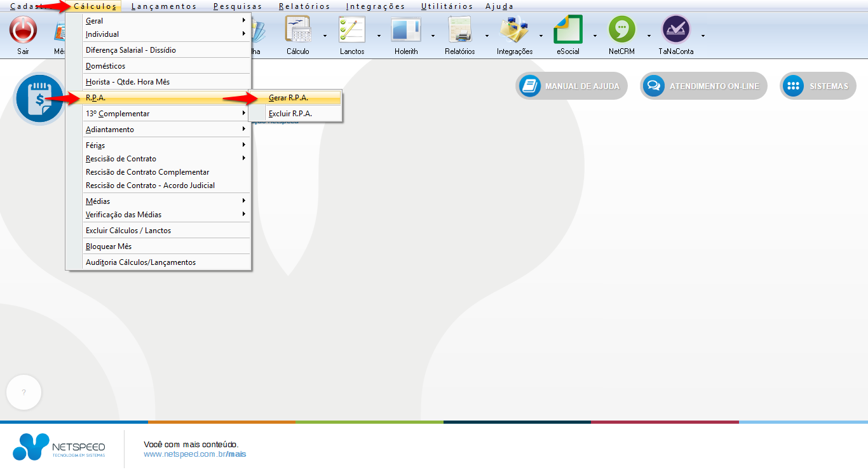Click the Manual de Ajuda button
868x472 pixels.
click(x=572, y=86)
